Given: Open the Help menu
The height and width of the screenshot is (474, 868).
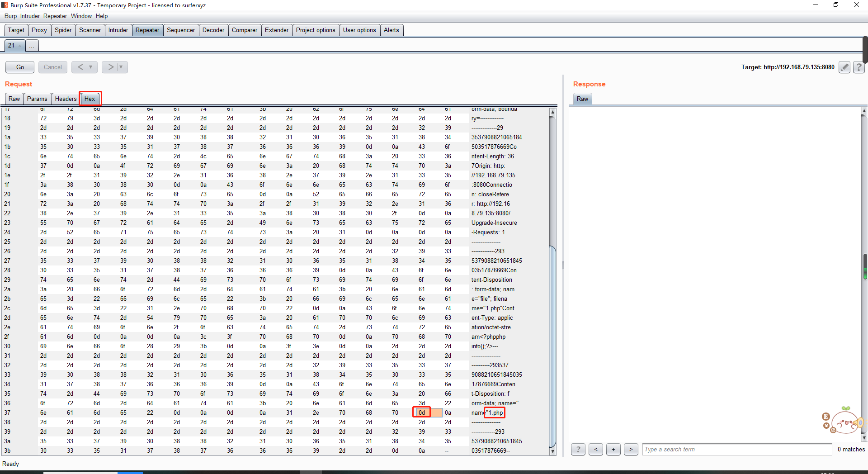Looking at the screenshot, I should point(102,16).
